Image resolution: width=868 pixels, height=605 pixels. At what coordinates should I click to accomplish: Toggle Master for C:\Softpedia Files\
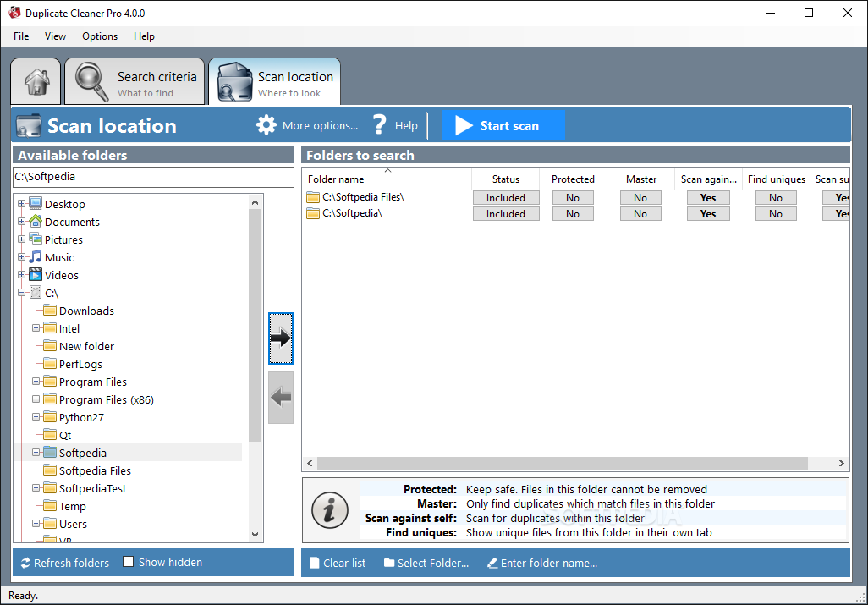coord(640,198)
